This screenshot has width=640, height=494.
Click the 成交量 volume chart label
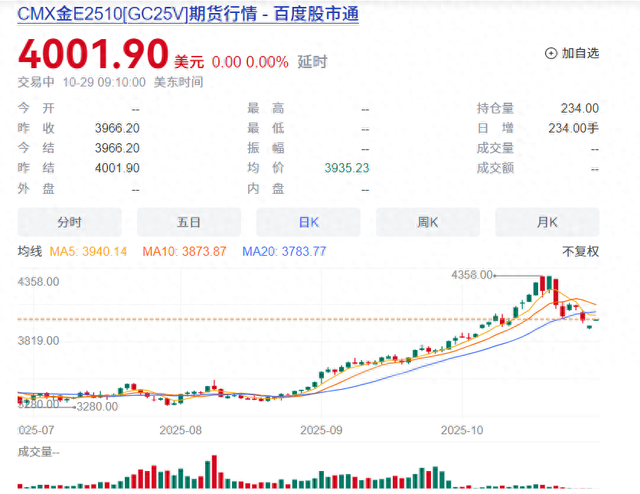(x=38, y=452)
